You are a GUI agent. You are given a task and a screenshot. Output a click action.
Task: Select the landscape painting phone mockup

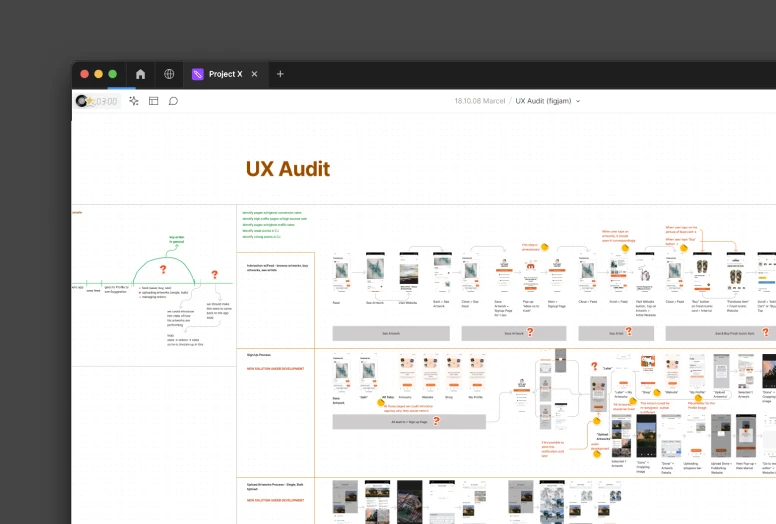tap(409, 273)
